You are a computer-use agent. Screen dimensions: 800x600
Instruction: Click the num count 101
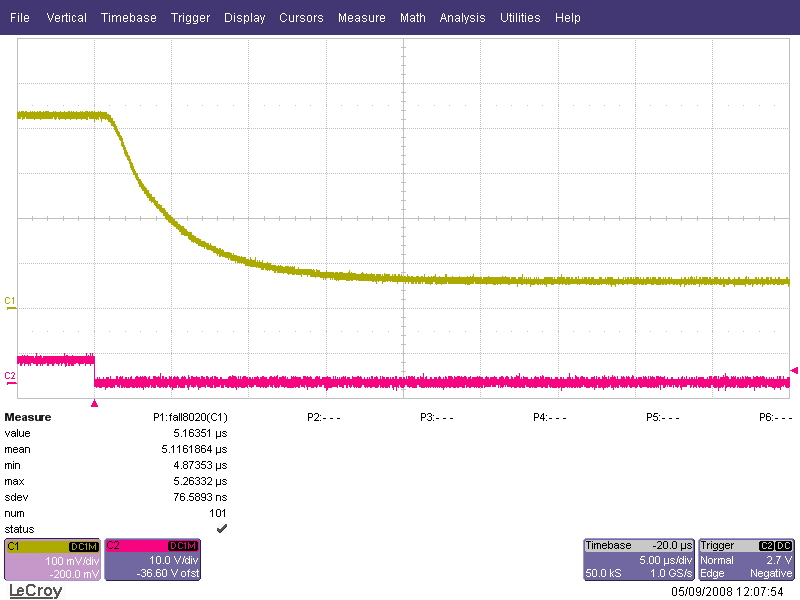217,513
